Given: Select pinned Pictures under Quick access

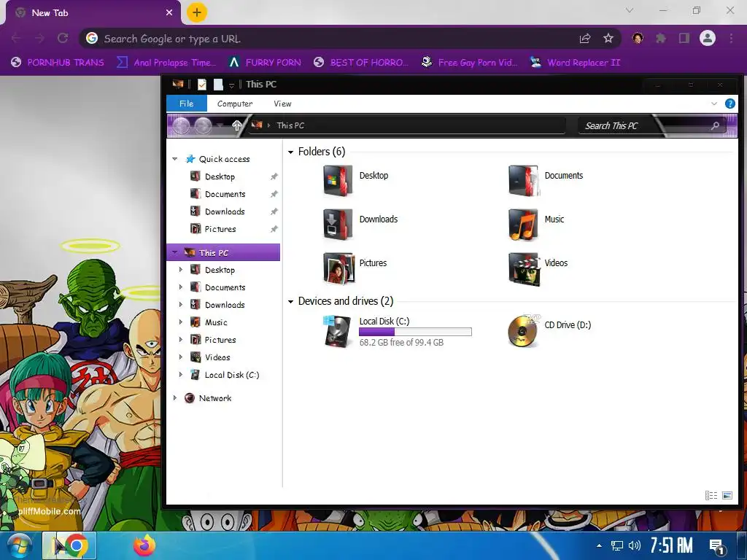Looking at the screenshot, I should click(220, 229).
